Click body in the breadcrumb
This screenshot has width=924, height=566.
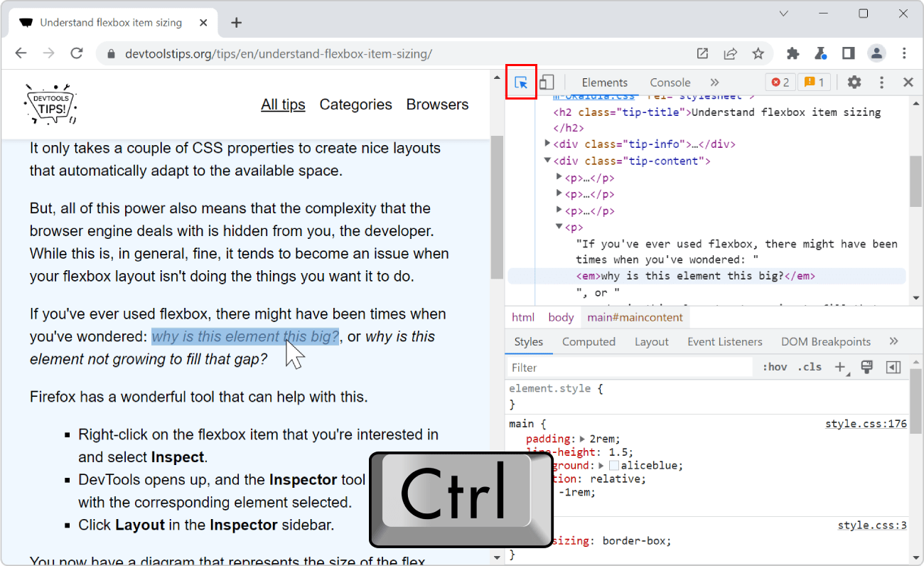click(x=561, y=317)
